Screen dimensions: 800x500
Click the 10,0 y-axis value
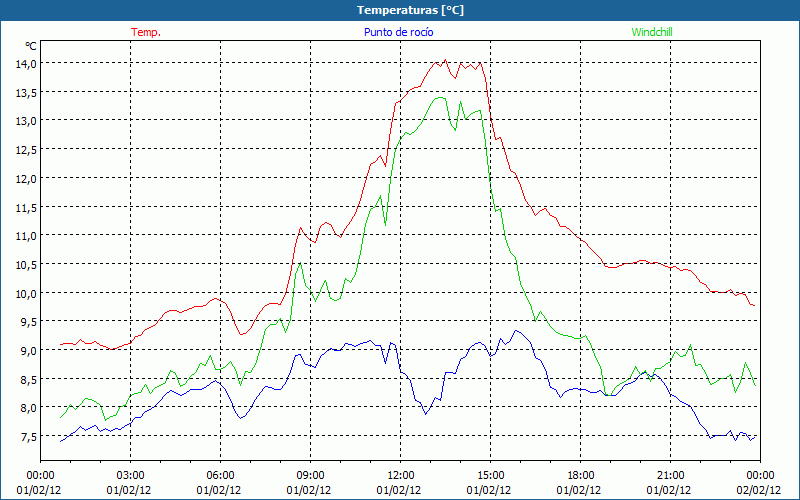click(26, 293)
